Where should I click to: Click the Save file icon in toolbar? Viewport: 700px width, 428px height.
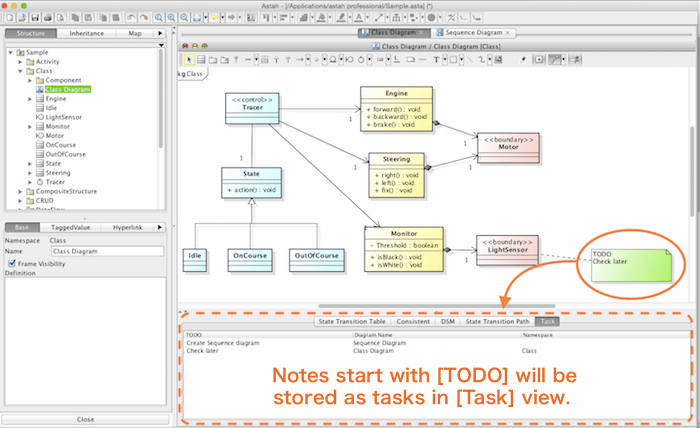[35, 18]
